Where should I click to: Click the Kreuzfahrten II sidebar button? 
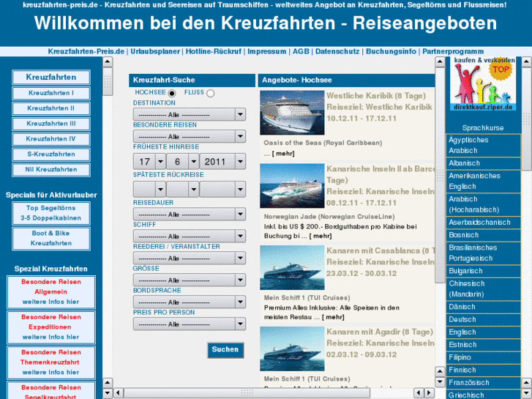coord(51,108)
